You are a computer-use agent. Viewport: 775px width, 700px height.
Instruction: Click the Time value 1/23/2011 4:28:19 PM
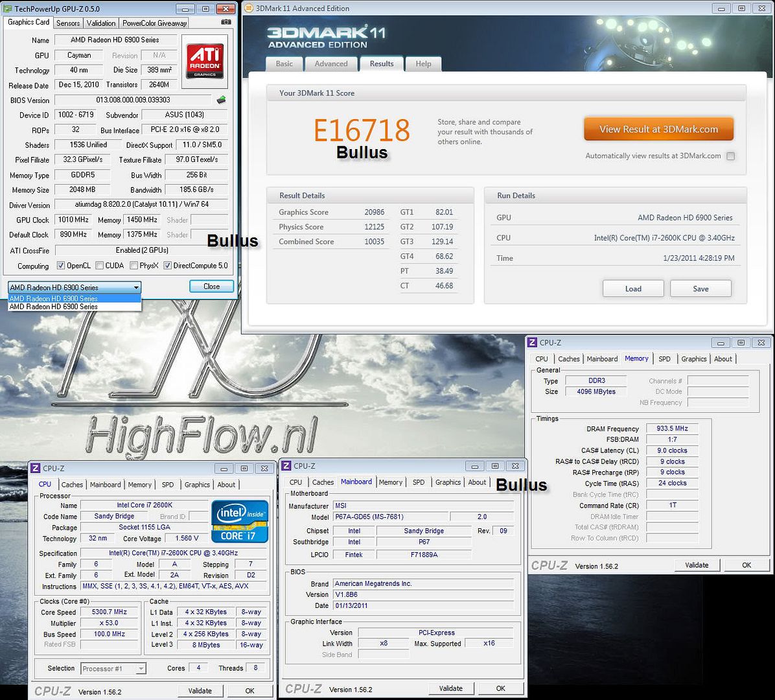pyautogui.click(x=699, y=258)
